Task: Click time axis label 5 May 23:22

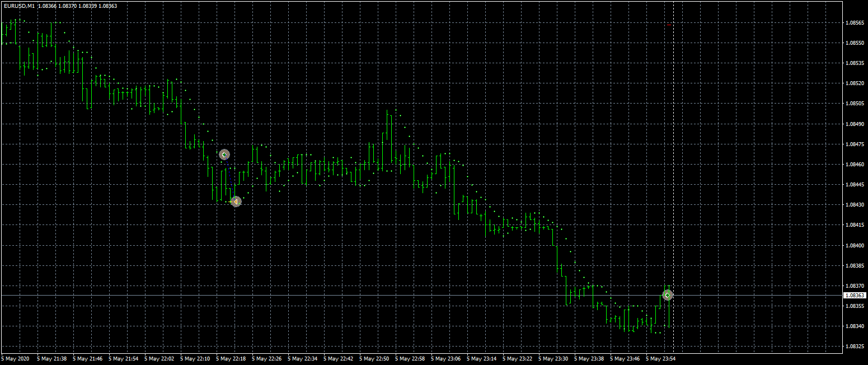Action: click(x=518, y=358)
